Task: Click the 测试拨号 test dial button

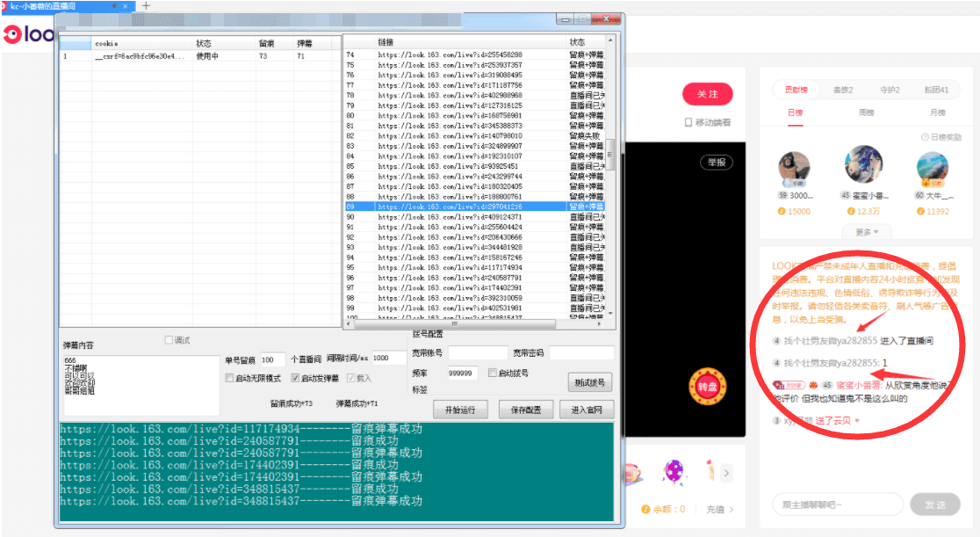Action: [589, 382]
